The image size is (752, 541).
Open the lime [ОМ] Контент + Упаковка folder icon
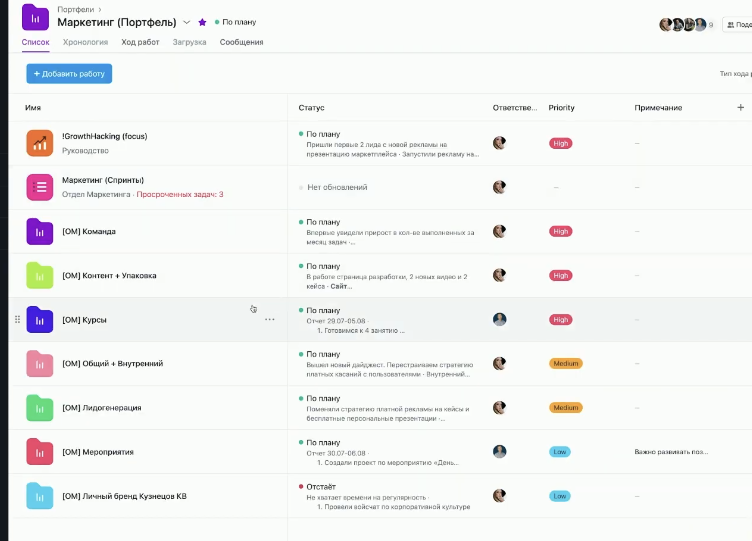40,275
